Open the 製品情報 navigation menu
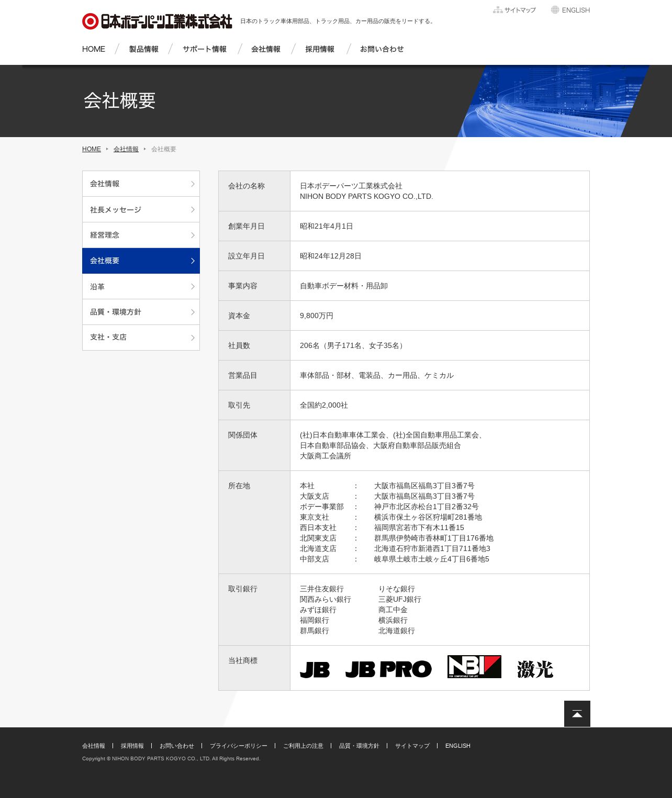 click(144, 49)
